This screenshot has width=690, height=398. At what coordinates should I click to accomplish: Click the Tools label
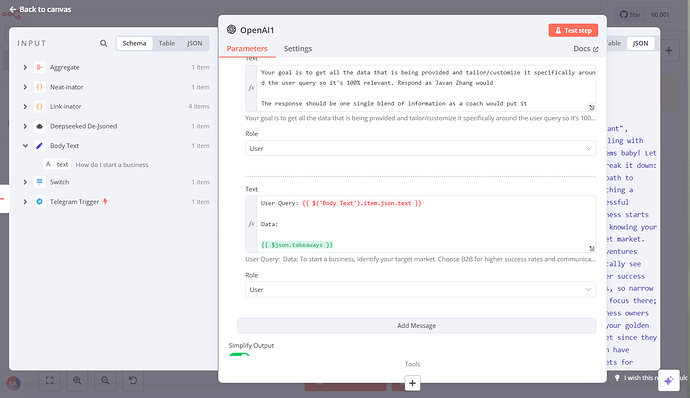pyautogui.click(x=412, y=364)
